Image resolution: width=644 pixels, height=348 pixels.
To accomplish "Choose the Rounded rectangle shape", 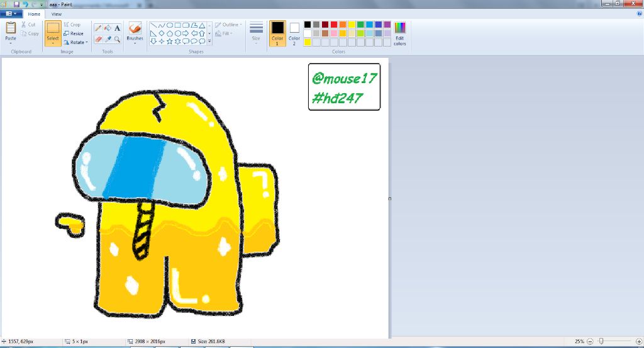I will point(186,25).
